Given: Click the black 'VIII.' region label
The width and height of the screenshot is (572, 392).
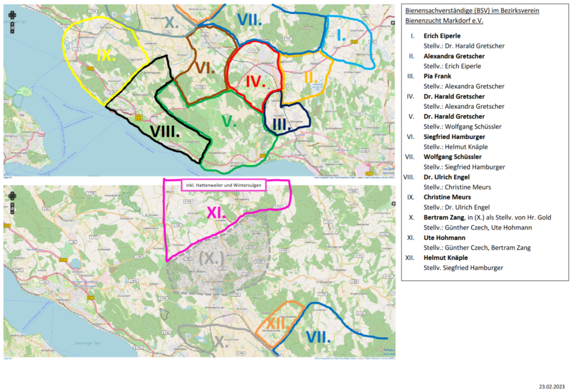Looking at the screenshot, I should coord(165,132).
